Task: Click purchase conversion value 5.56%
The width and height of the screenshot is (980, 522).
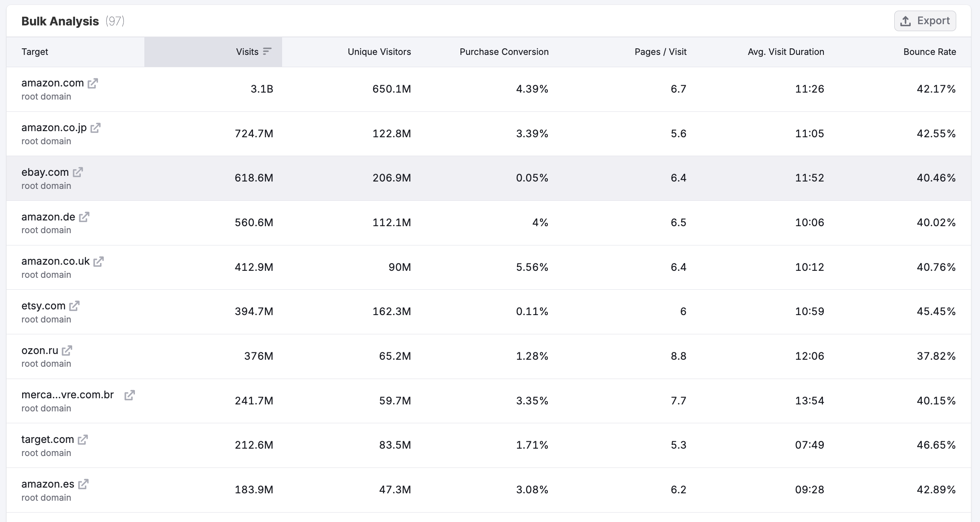Action: tap(532, 267)
